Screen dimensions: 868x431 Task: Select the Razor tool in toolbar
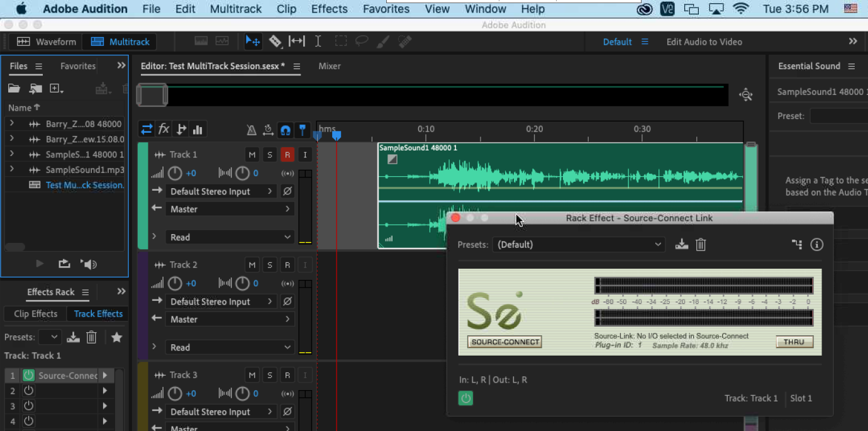coord(275,42)
